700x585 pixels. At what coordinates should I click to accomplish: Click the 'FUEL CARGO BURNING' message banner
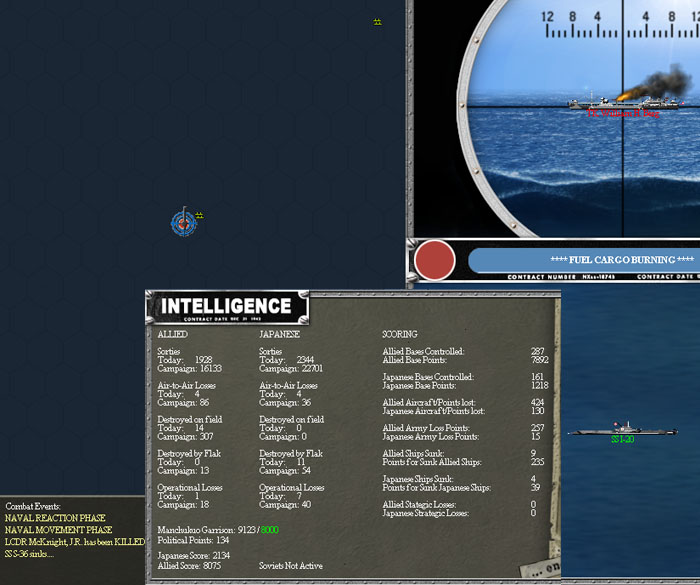tap(584, 260)
